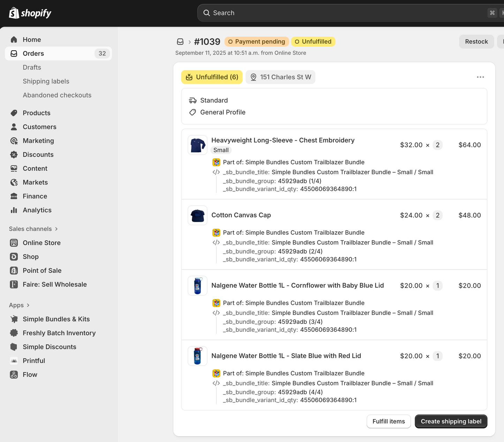This screenshot has width=504, height=442.
Task: Go to Marketing page
Action: point(38,141)
